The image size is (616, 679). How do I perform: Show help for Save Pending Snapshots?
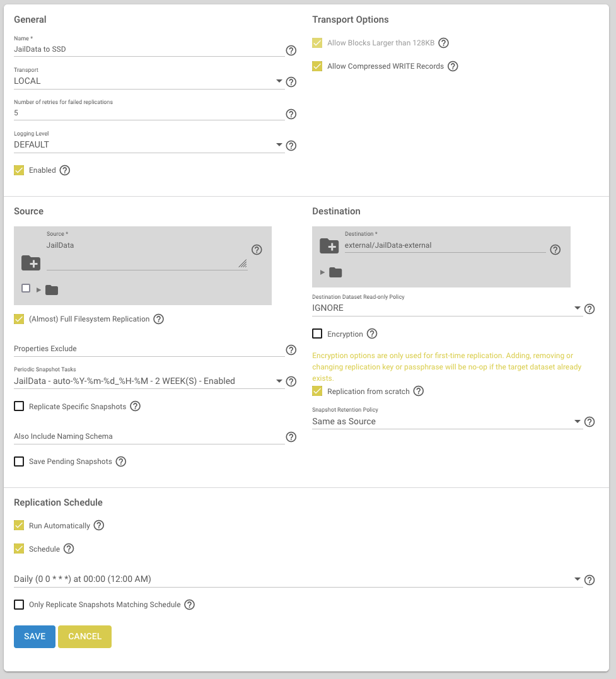121,461
